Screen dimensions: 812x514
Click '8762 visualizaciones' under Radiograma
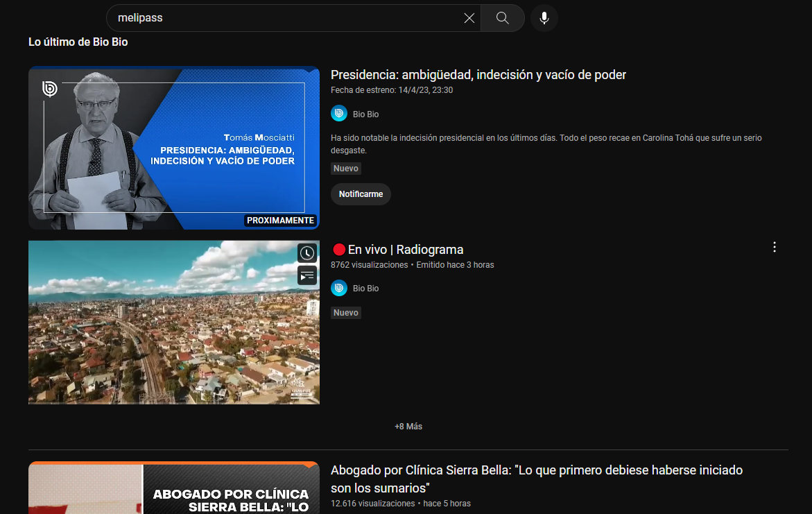point(369,265)
